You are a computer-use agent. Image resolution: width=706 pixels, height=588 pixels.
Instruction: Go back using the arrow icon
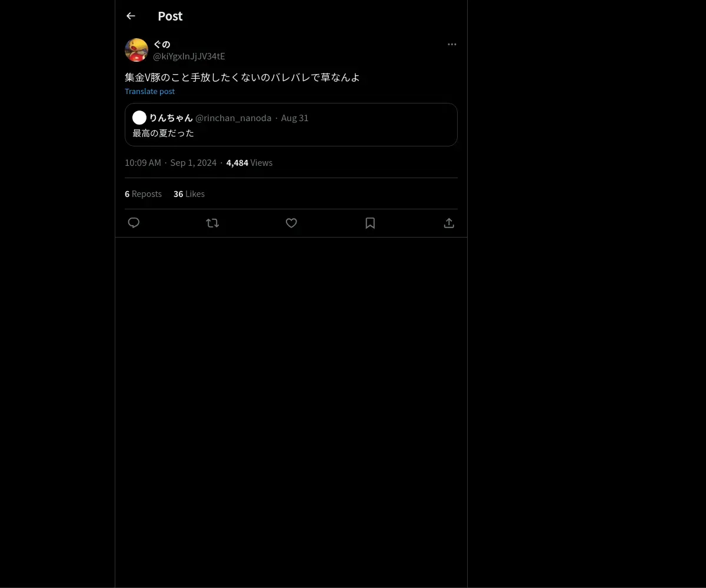pyautogui.click(x=131, y=16)
